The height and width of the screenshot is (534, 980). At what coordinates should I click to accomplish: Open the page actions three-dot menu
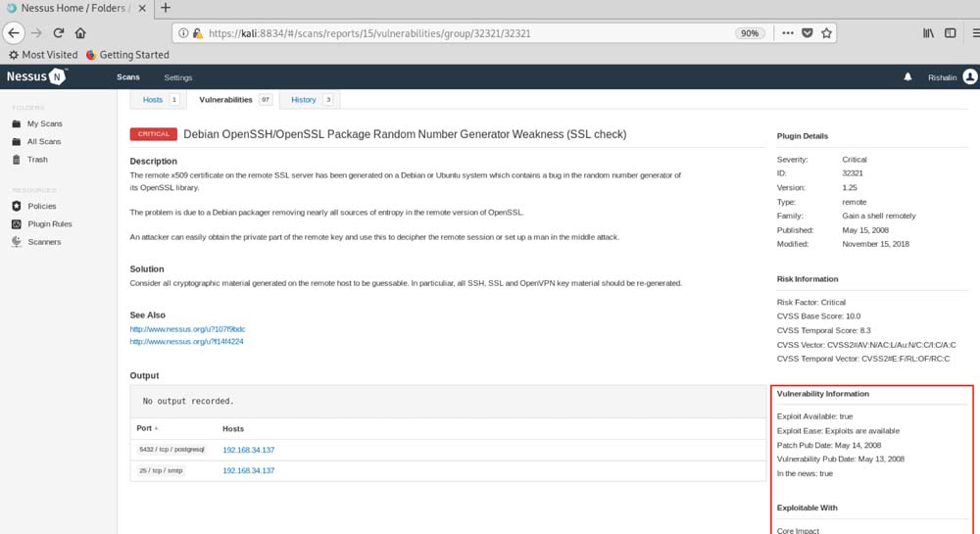788,33
